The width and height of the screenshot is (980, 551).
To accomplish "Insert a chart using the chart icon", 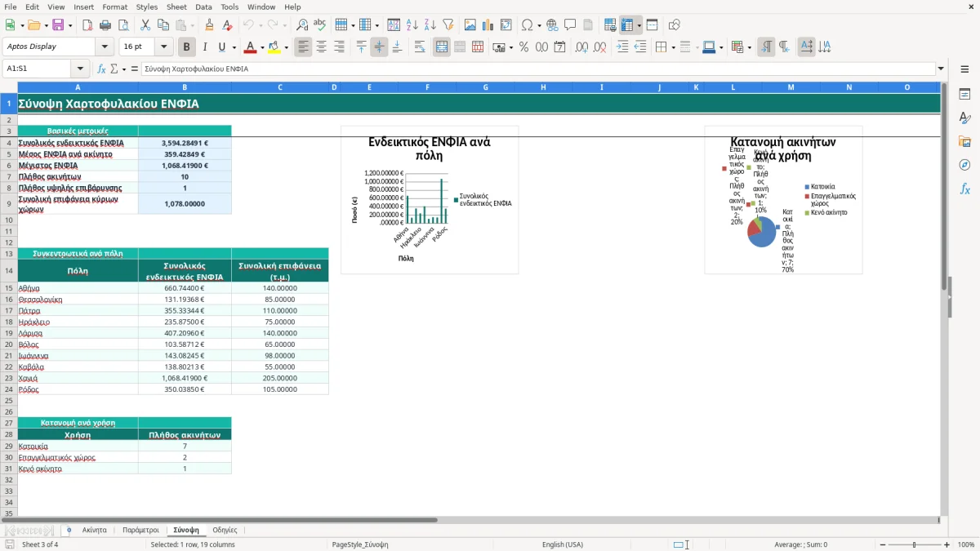I will click(x=488, y=25).
